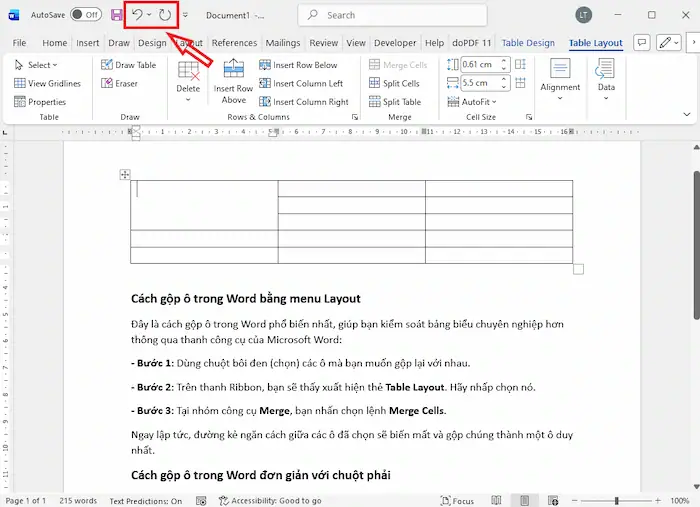Open Customize Quick Access Toolbar dropdown
This screenshot has height=507, width=700.
coord(185,15)
